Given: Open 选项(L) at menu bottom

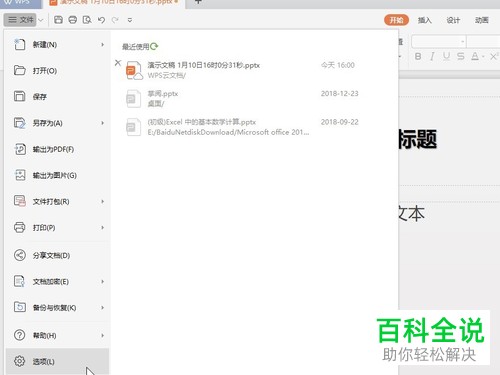Looking at the screenshot, I should [x=58, y=361].
